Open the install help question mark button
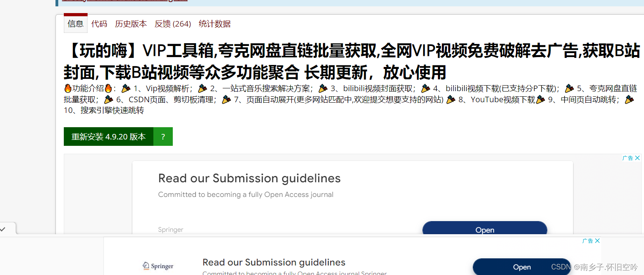 click(163, 137)
